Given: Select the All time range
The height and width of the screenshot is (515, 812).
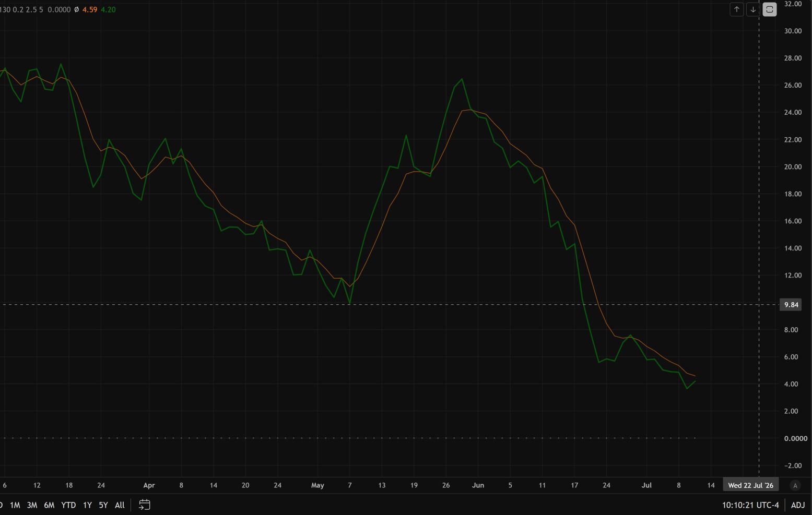Looking at the screenshot, I should click(120, 505).
